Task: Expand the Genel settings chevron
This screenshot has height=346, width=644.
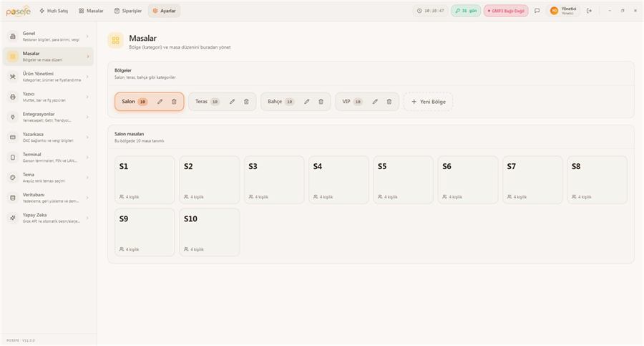Action: pyautogui.click(x=87, y=37)
